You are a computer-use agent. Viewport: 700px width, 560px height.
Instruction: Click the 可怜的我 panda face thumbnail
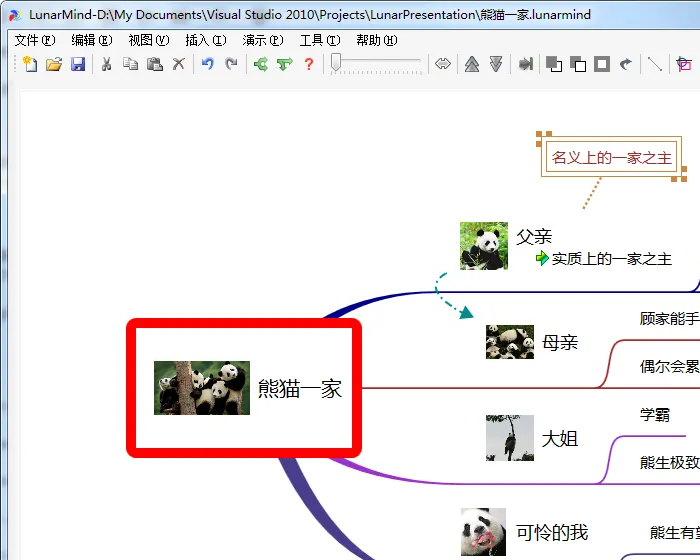pos(483,532)
